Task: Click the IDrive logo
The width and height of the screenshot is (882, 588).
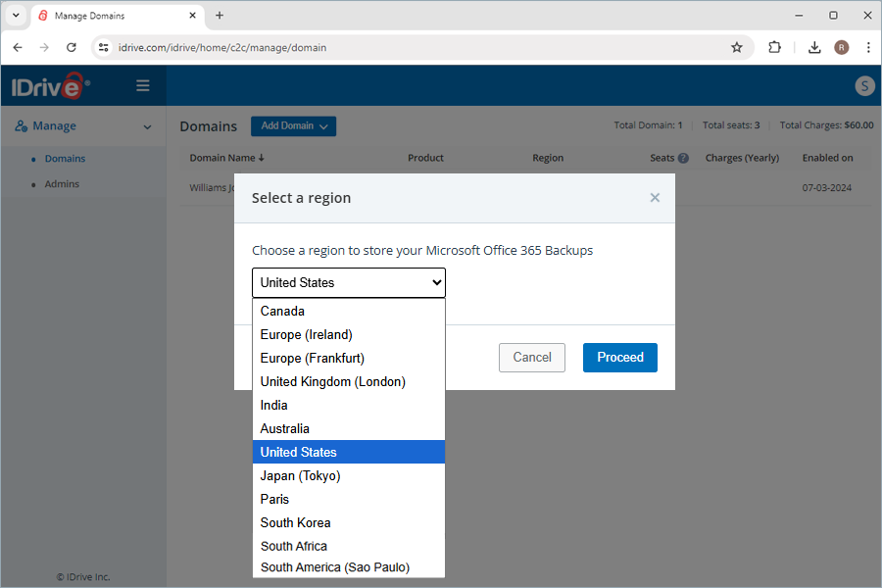Action: click(x=51, y=86)
